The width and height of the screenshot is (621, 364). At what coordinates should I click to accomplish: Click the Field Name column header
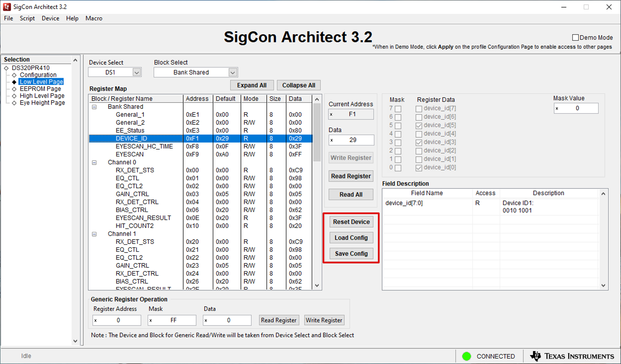click(x=427, y=193)
